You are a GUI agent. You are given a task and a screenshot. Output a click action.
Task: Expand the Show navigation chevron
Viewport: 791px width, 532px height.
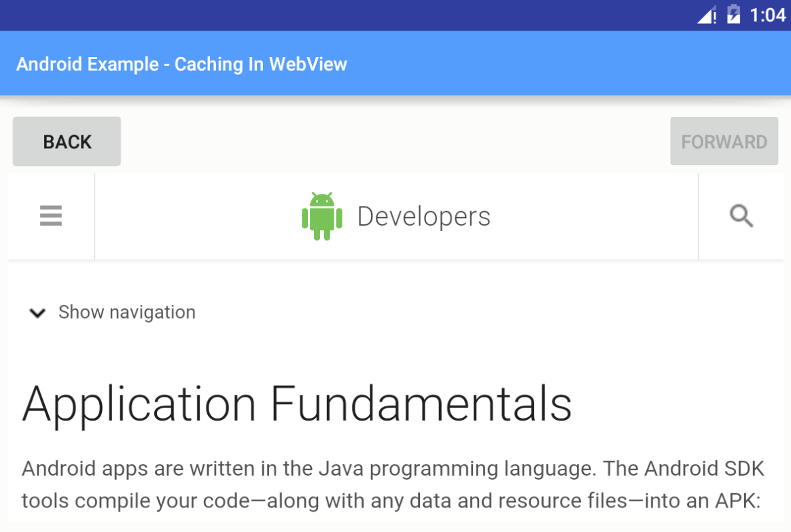point(37,313)
